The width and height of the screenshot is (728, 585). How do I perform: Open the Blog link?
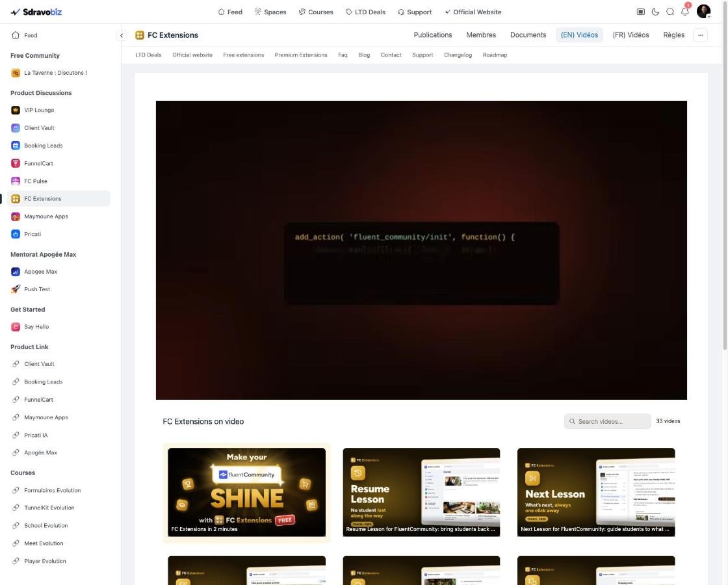pyautogui.click(x=364, y=55)
